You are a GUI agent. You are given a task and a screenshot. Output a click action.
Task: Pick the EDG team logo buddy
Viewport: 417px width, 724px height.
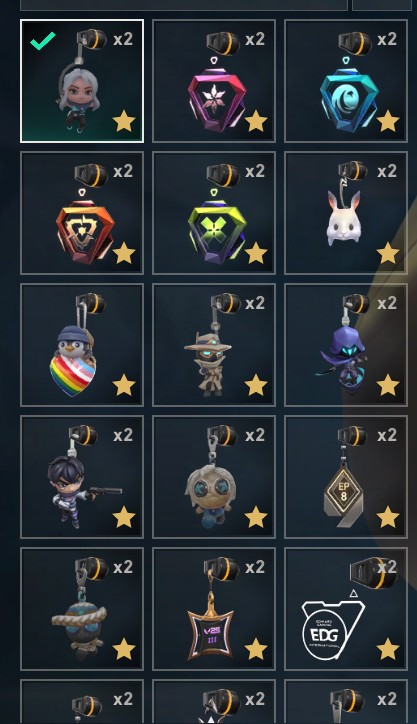(x=346, y=609)
